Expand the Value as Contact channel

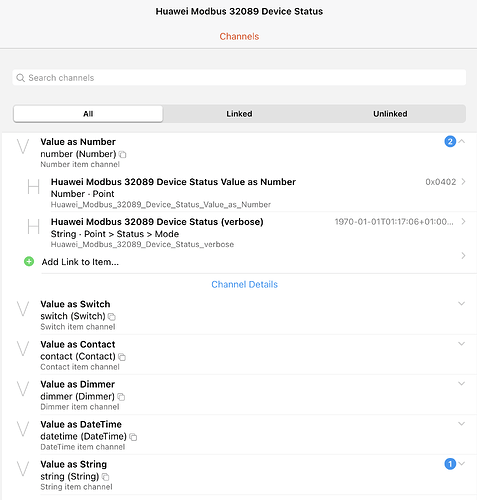tap(462, 344)
